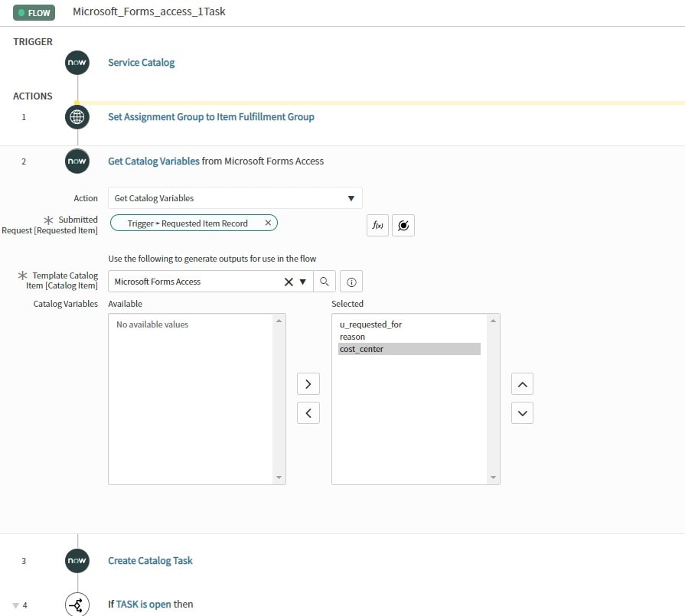
Task: Move variable to Selected with right arrow
Action: pyautogui.click(x=308, y=384)
